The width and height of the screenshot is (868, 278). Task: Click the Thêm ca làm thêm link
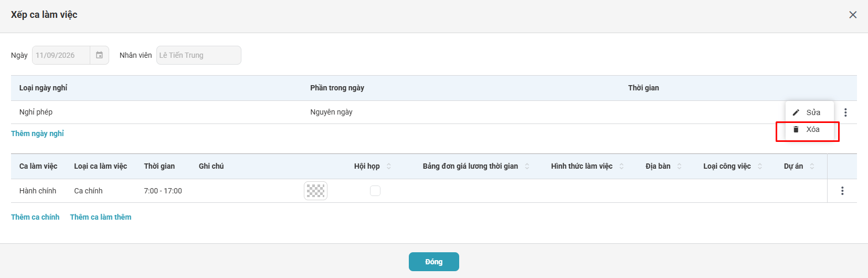[101, 217]
